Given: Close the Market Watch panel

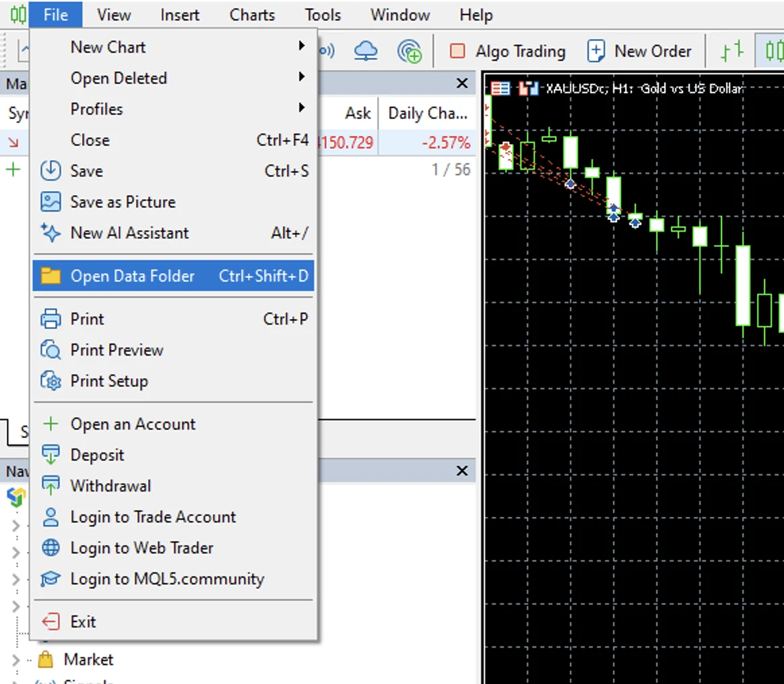Looking at the screenshot, I should click(x=462, y=83).
